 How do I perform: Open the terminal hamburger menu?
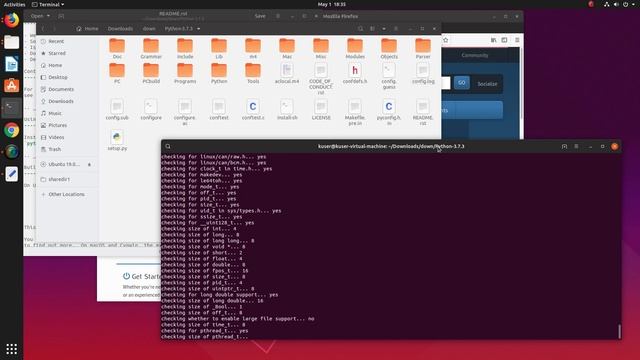click(x=576, y=147)
